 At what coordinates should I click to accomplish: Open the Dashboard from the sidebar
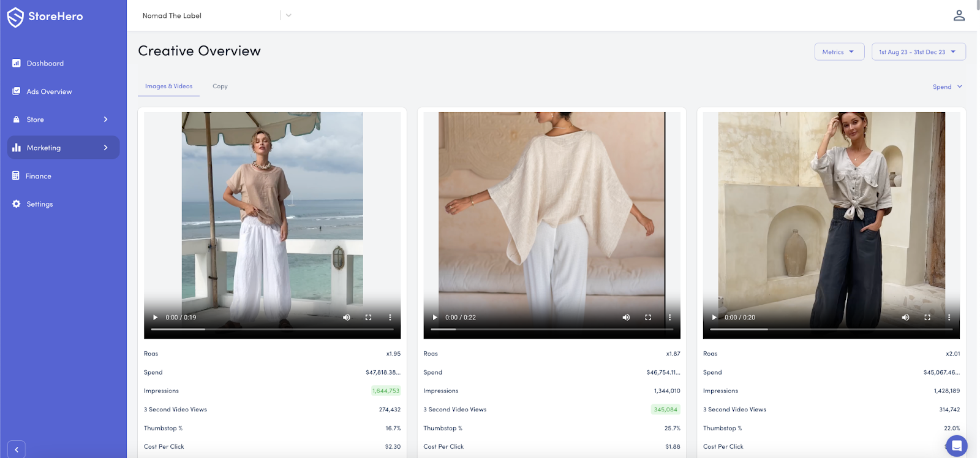pos(45,63)
